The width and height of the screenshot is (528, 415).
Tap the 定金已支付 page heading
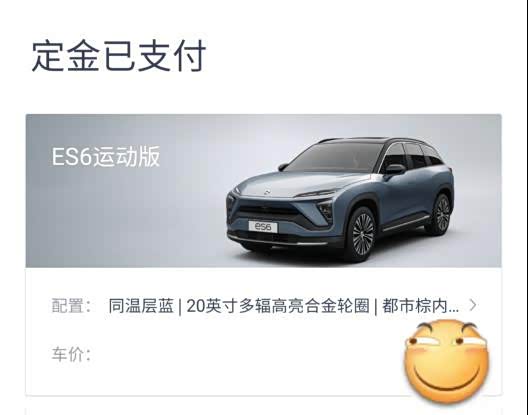pyautogui.click(x=119, y=56)
